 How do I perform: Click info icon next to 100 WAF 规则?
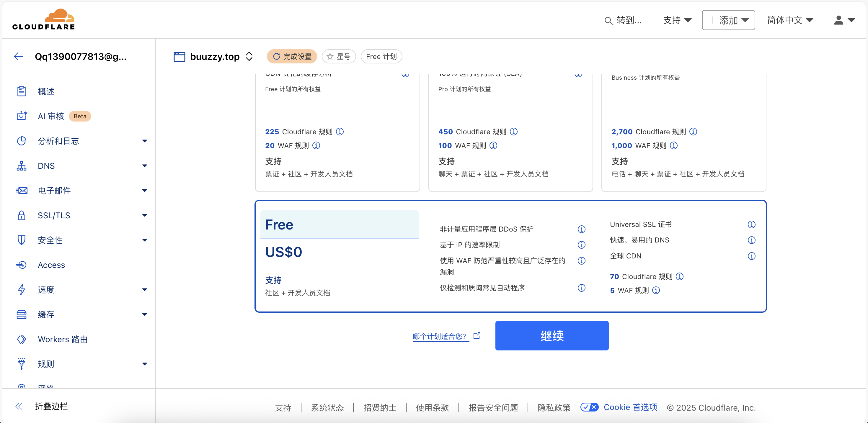point(493,145)
